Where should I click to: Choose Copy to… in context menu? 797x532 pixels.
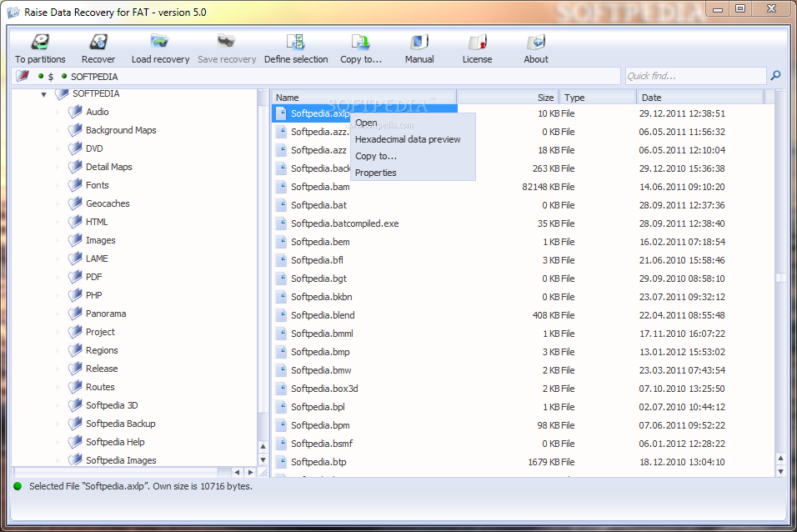376,156
